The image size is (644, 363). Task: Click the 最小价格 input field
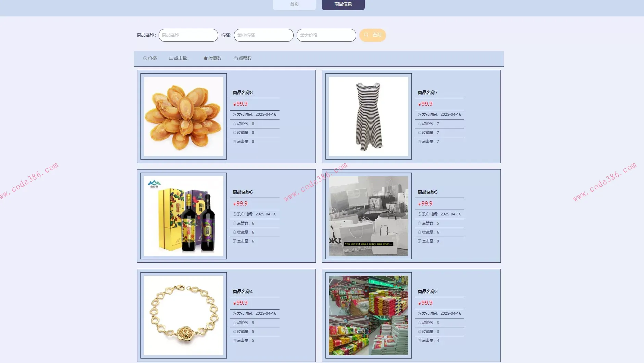(x=263, y=35)
